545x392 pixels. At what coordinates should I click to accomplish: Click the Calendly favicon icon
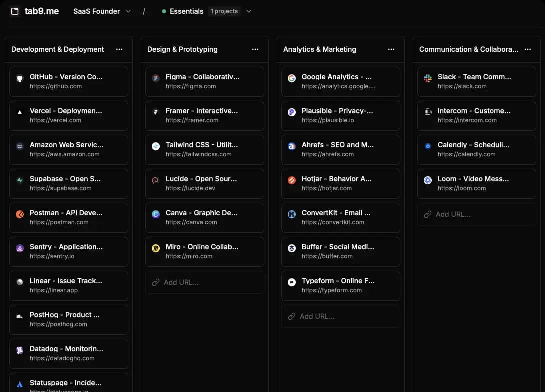(x=428, y=146)
